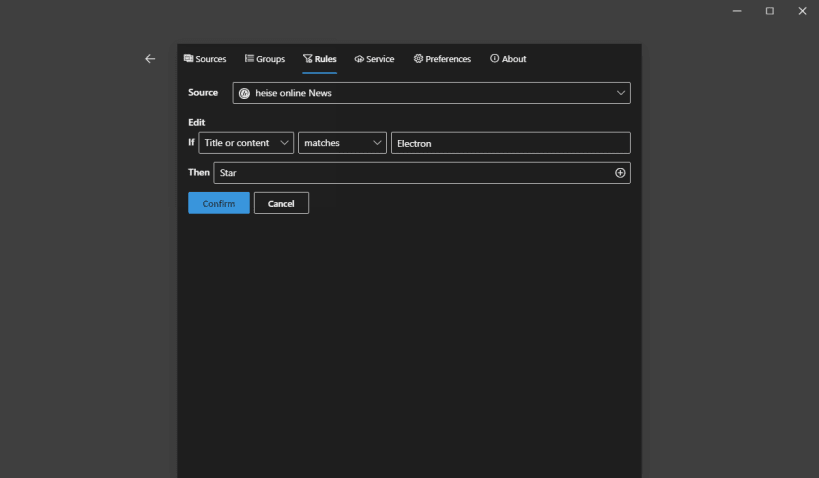Switch to the Sources tab
This screenshot has height=478, width=819.
tap(205, 59)
